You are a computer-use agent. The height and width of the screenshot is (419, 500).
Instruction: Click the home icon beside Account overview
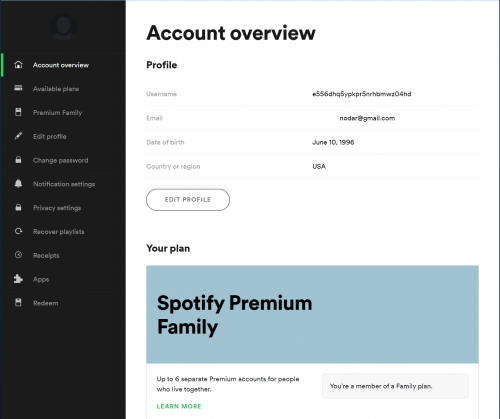click(18, 65)
